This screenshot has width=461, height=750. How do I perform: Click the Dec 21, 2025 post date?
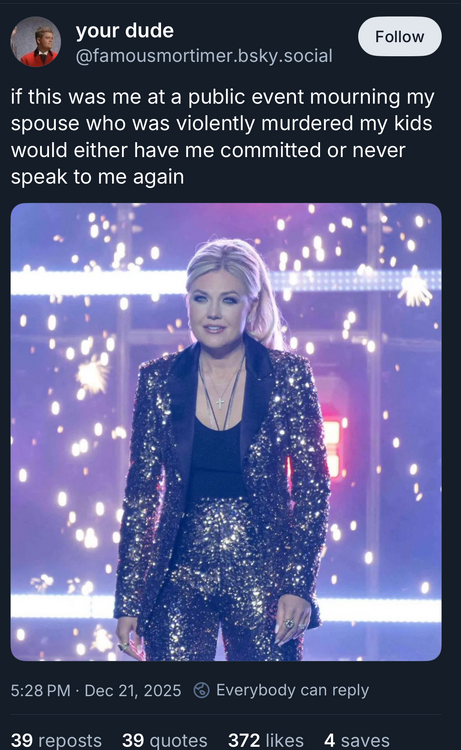133,691
